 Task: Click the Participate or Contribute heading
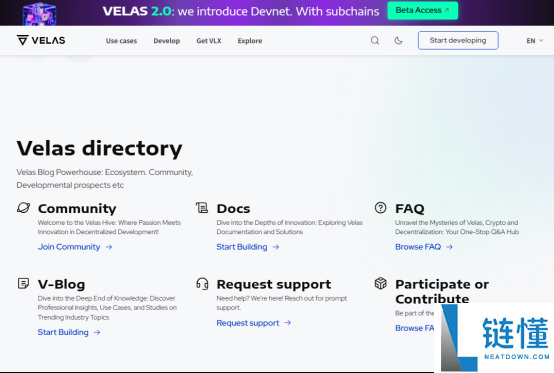pos(442,291)
